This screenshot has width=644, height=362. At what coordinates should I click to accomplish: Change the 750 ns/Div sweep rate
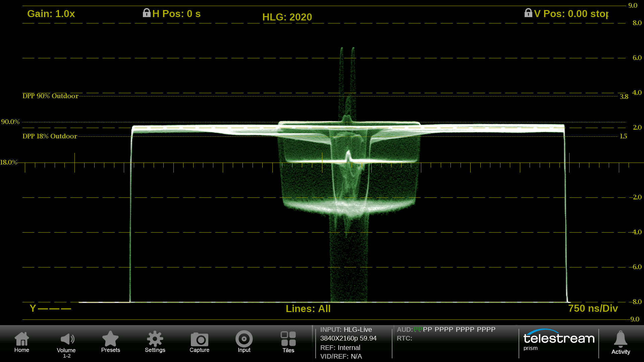click(x=593, y=308)
